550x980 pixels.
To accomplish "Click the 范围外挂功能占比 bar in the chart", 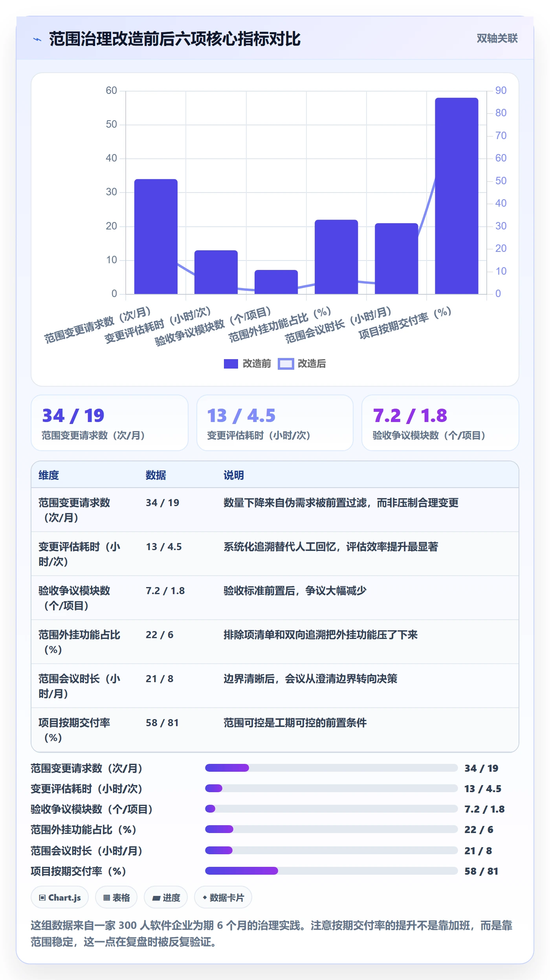I will (336, 257).
